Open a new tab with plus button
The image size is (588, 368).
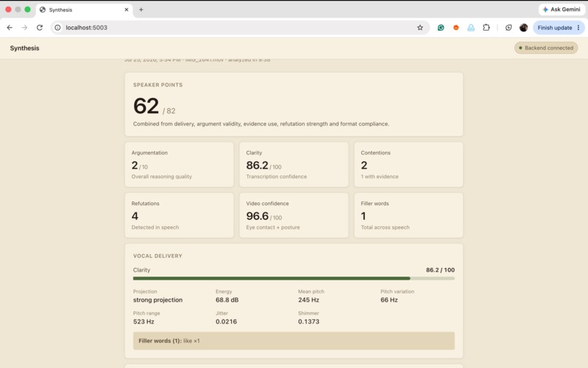[x=141, y=9]
